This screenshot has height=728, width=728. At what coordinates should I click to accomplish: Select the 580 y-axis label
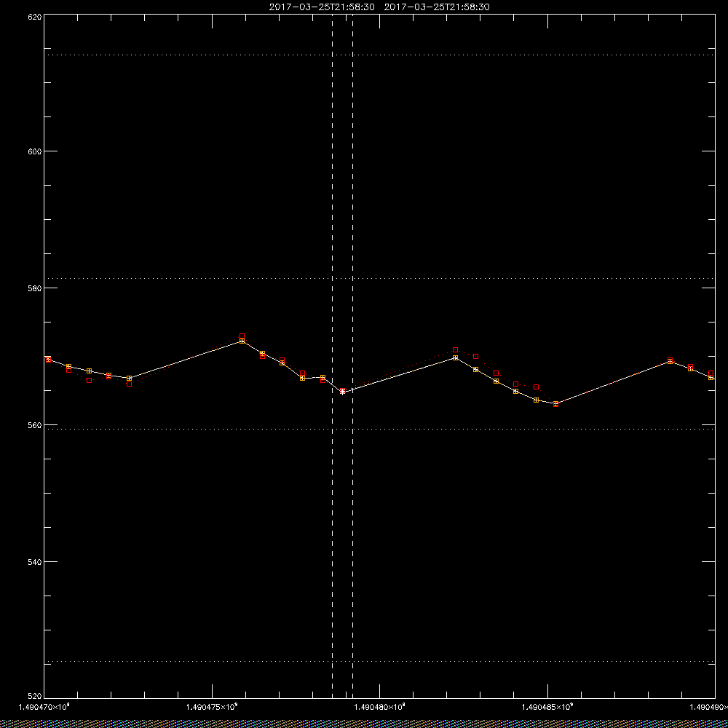coord(35,288)
